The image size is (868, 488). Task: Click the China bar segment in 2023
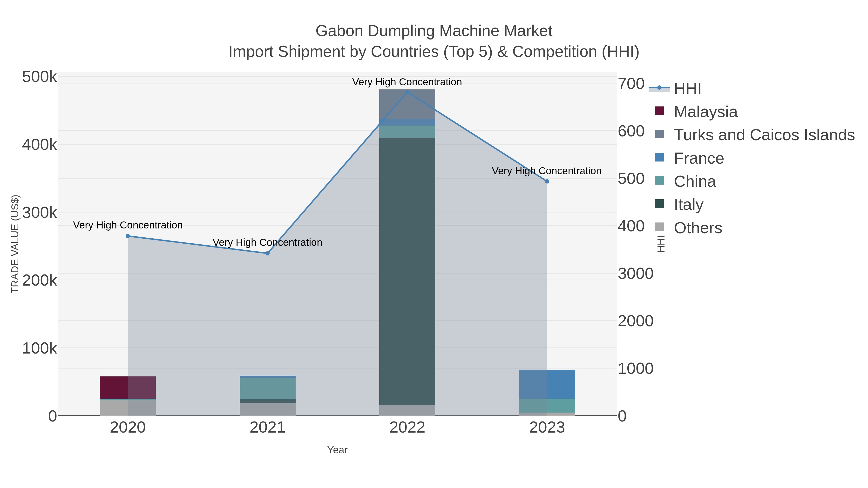[x=547, y=406]
